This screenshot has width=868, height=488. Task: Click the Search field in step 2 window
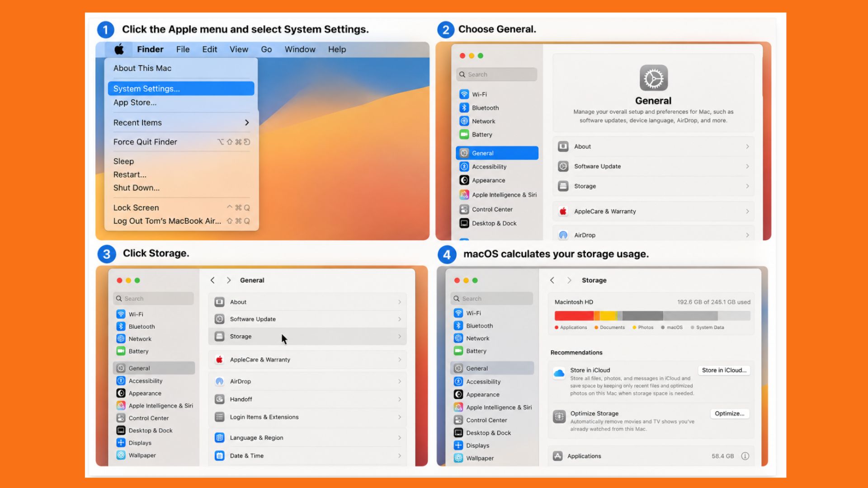click(497, 75)
